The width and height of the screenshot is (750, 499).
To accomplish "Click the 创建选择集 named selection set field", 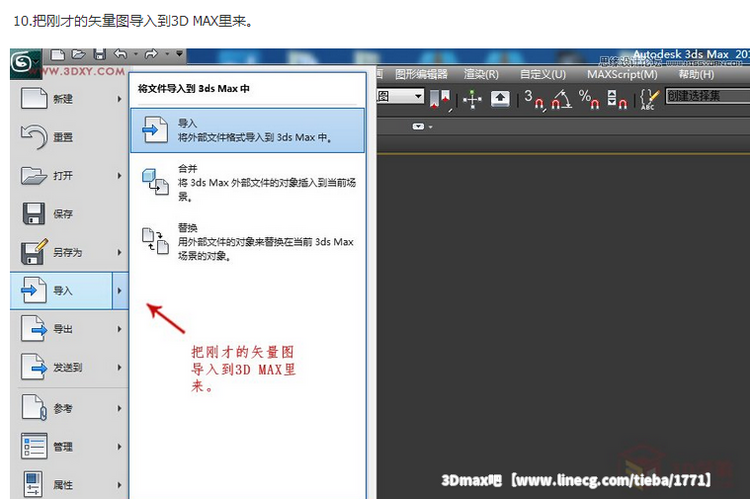I will click(707, 96).
